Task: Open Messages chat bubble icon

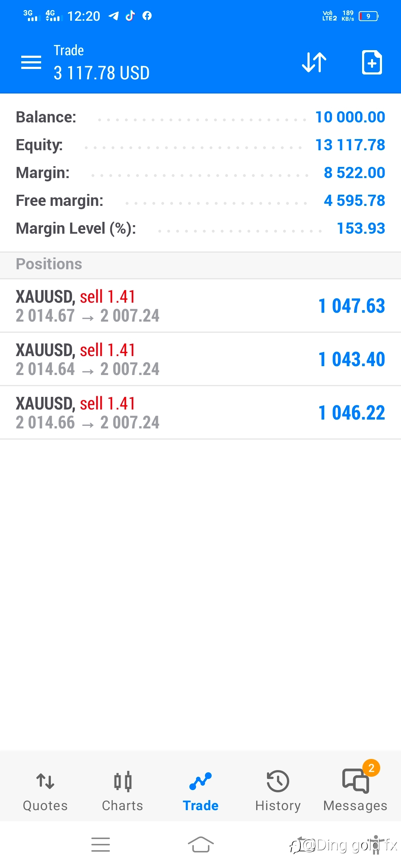Action: (x=355, y=781)
